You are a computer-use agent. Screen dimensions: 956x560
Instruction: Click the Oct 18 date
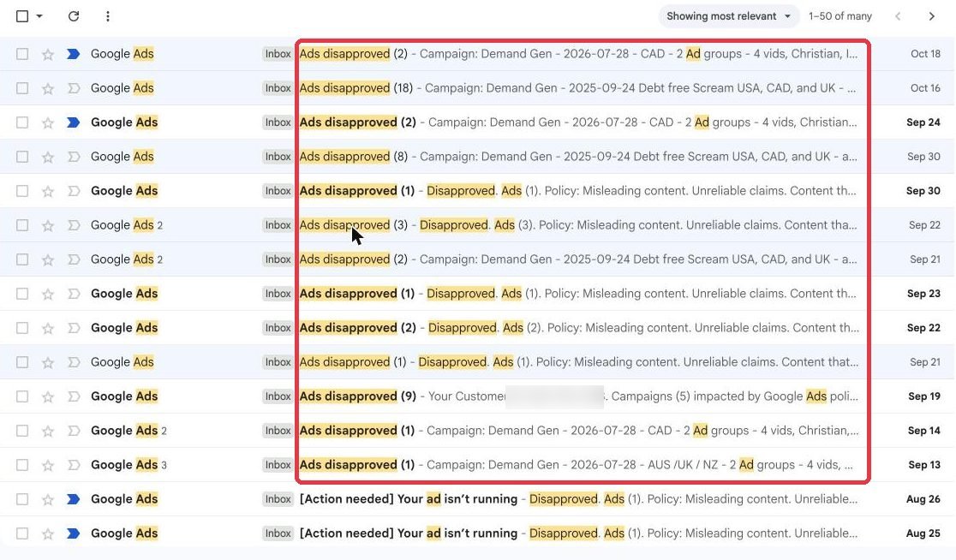tap(925, 54)
